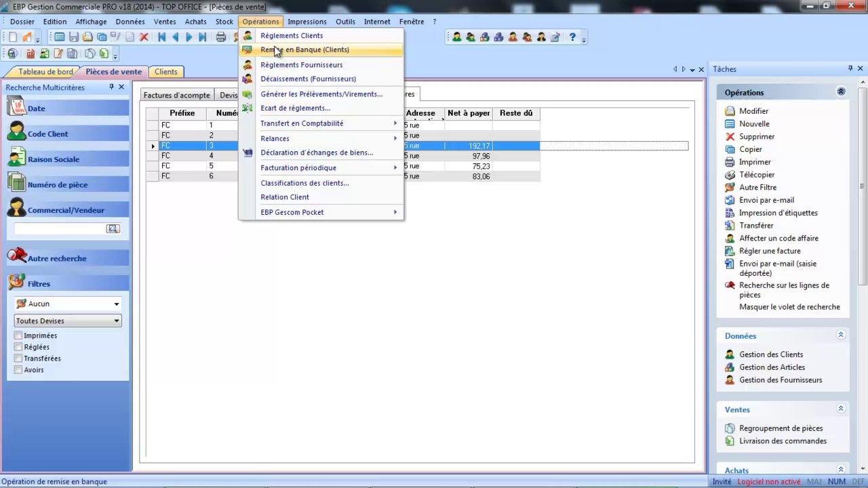Image resolution: width=868 pixels, height=488 pixels.
Task: Expand the Toutes Devises combo box
Action: pyautogui.click(x=116, y=321)
